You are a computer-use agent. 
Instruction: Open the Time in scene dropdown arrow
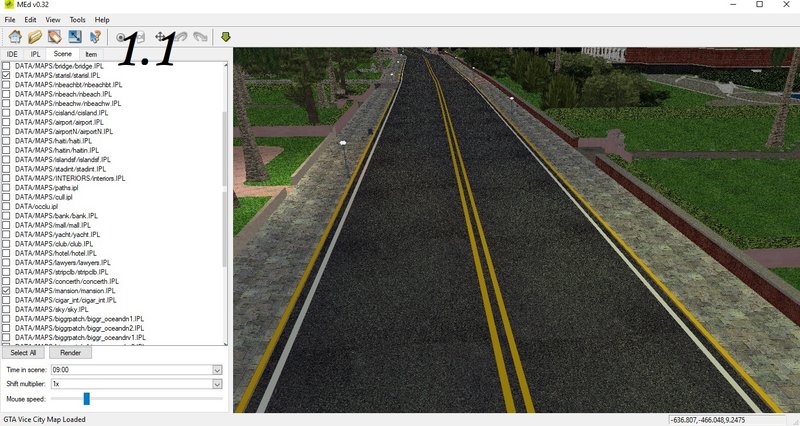click(x=217, y=370)
